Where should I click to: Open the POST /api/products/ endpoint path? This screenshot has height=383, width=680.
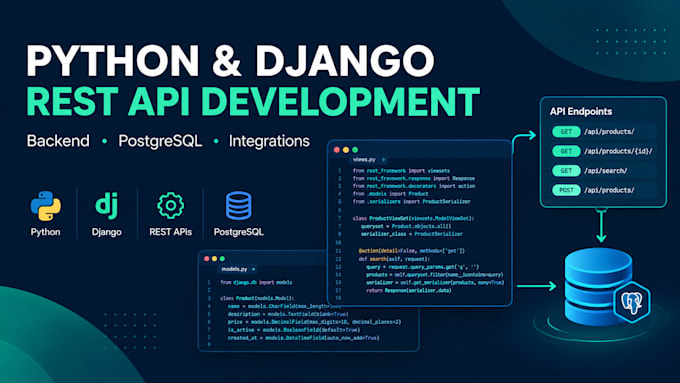point(609,190)
